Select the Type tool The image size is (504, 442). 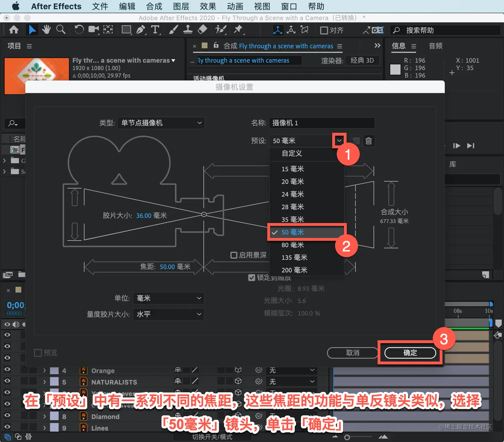[x=155, y=30]
